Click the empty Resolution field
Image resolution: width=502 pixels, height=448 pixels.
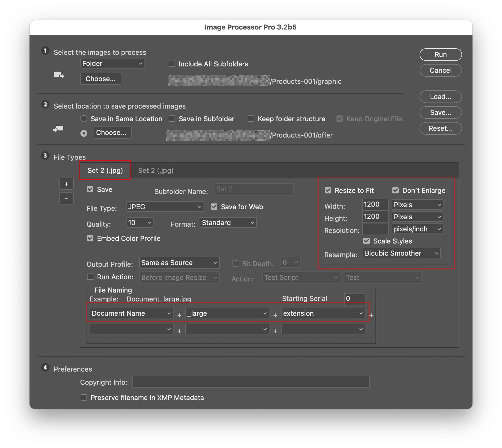[375, 229]
